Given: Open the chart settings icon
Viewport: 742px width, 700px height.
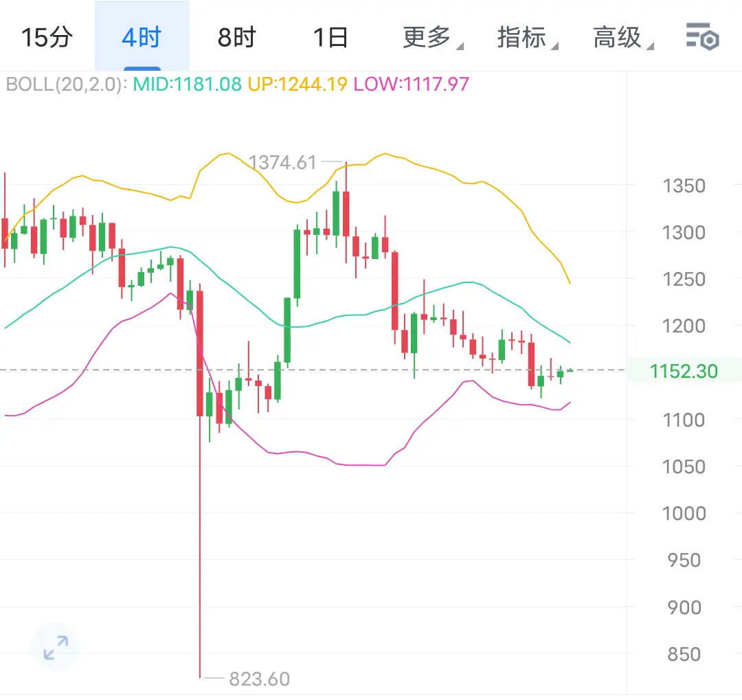Looking at the screenshot, I should pos(701,36).
